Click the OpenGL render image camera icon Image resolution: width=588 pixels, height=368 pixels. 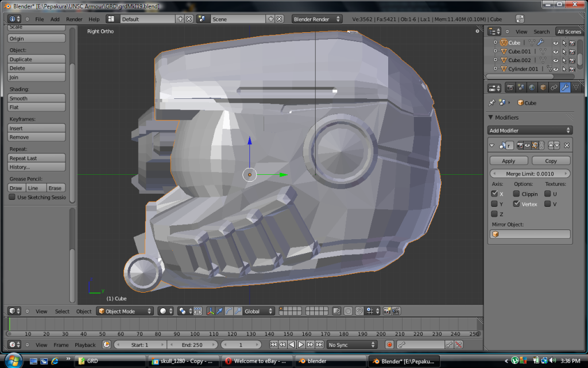click(x=387, y=311)
